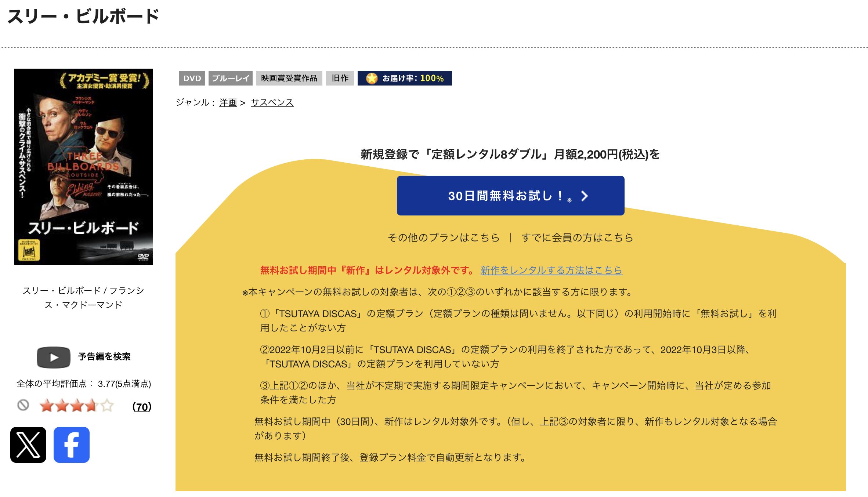Click the X (Twitter) share icon
868x497 pixels.
[28, 445]
